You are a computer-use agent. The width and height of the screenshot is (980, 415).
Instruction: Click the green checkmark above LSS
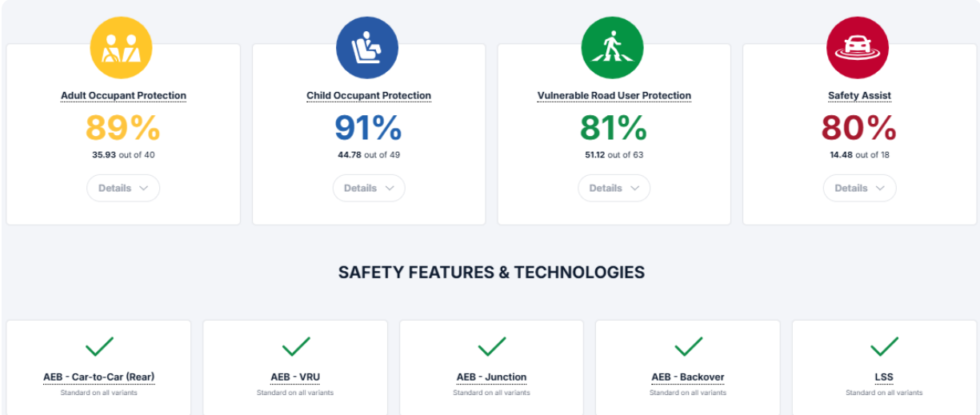(x=884, y=347)
